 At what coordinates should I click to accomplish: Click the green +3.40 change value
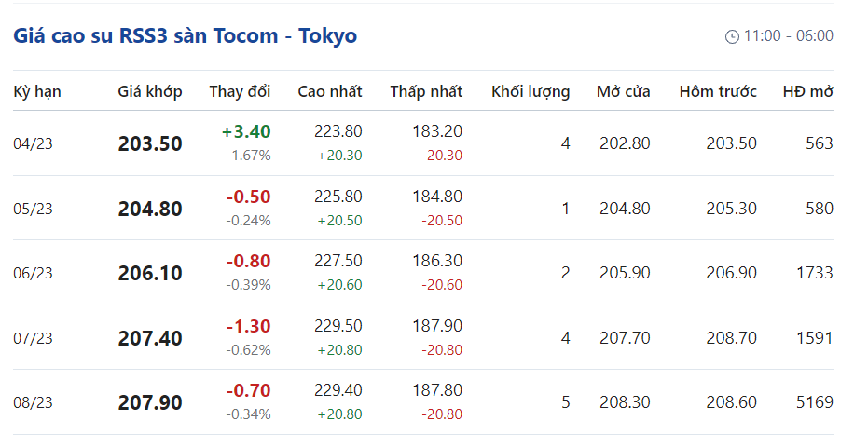(x=246, y=132)
